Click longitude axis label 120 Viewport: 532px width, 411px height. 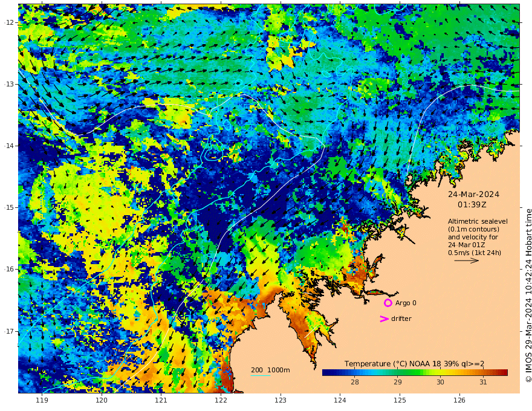tap(102, 401)
